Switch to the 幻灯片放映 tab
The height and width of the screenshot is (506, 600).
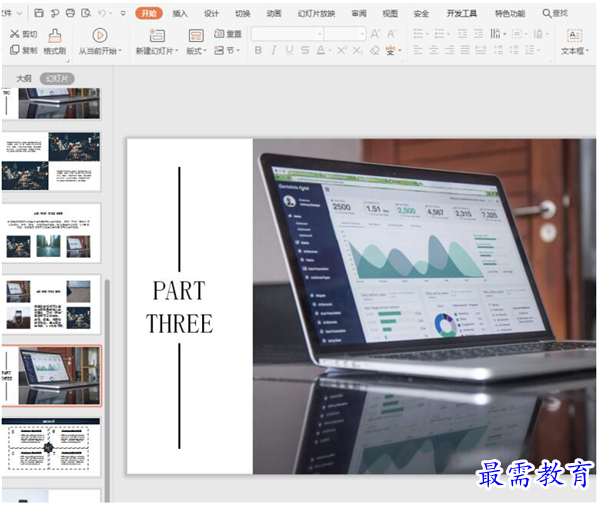pyautogui.click(x=316, y=13)
